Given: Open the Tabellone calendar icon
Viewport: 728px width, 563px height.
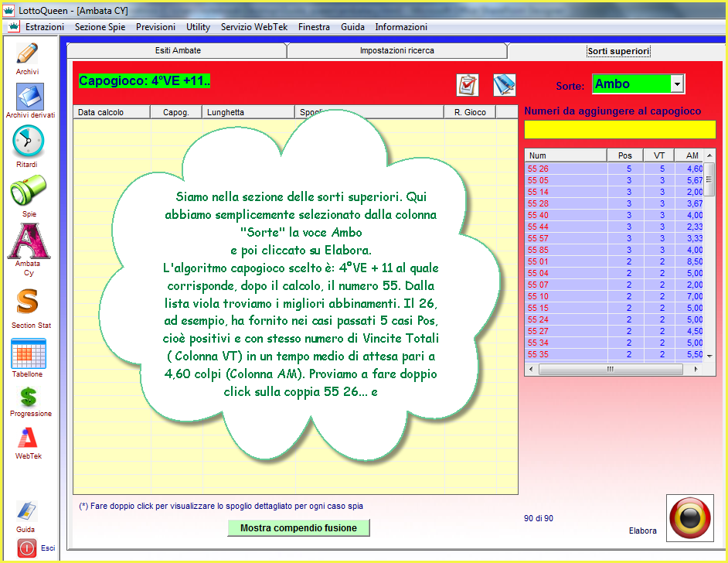Looking at the screenshot, I should (x=29, y=353).
